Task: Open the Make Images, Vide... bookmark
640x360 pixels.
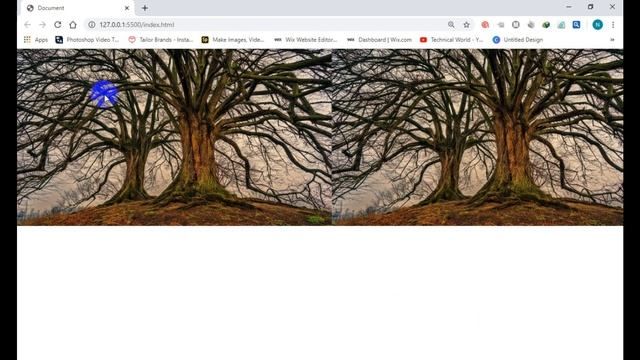Action: tap(233, 40)
